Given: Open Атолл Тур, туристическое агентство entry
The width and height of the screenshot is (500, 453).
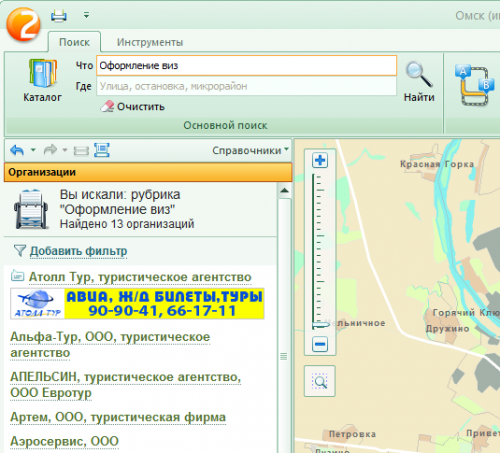Looking at the screenshot, I should click(140, 277).
